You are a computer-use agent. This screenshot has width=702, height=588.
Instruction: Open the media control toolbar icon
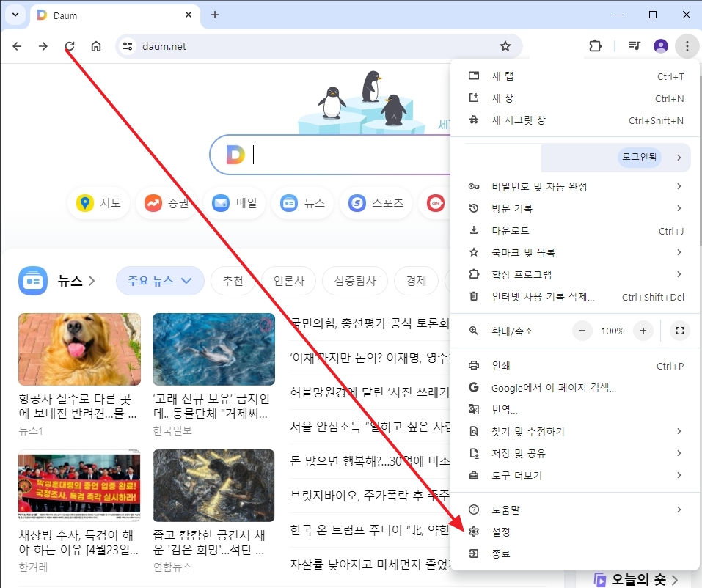(635, 45)
